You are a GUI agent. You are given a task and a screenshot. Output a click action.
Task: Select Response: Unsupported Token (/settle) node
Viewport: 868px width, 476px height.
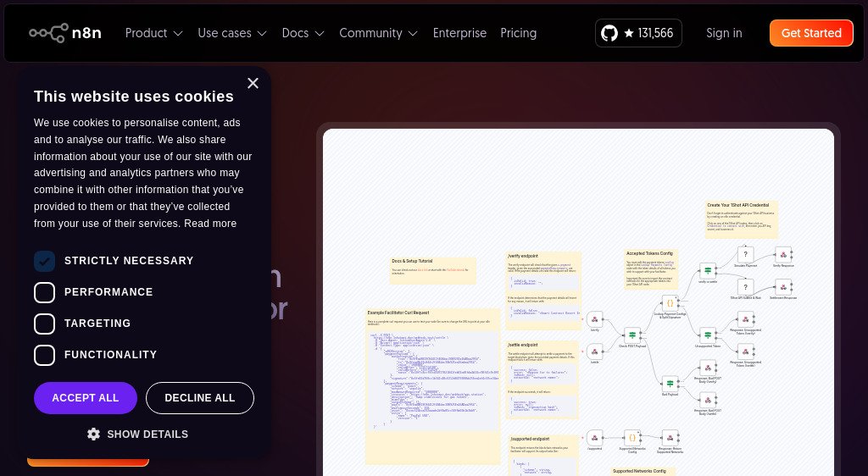click(746, 351)
